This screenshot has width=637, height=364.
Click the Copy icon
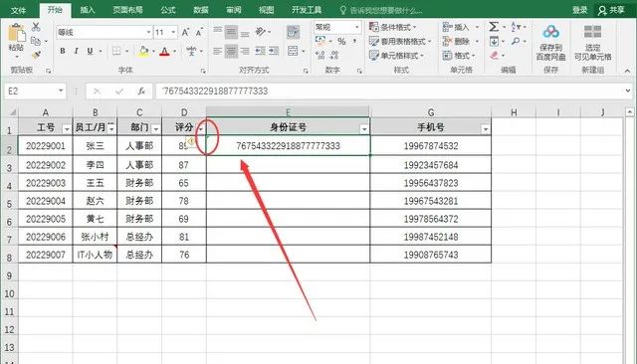(x=36, y=41)
